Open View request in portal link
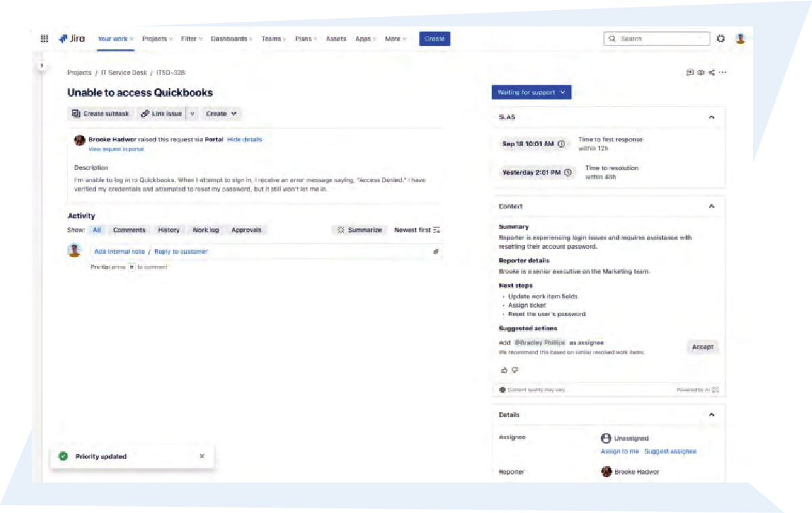This screenshot has height=513, width=812. 116,149
